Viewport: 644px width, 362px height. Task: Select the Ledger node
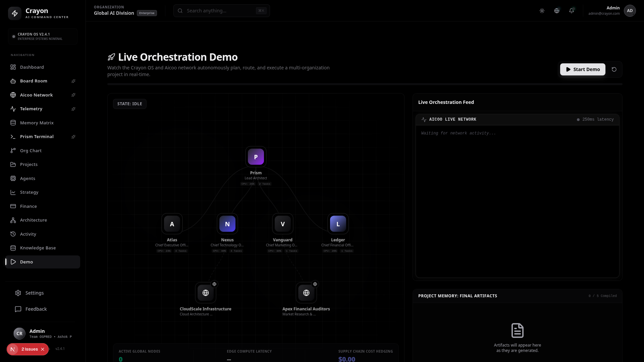(338, 224)
